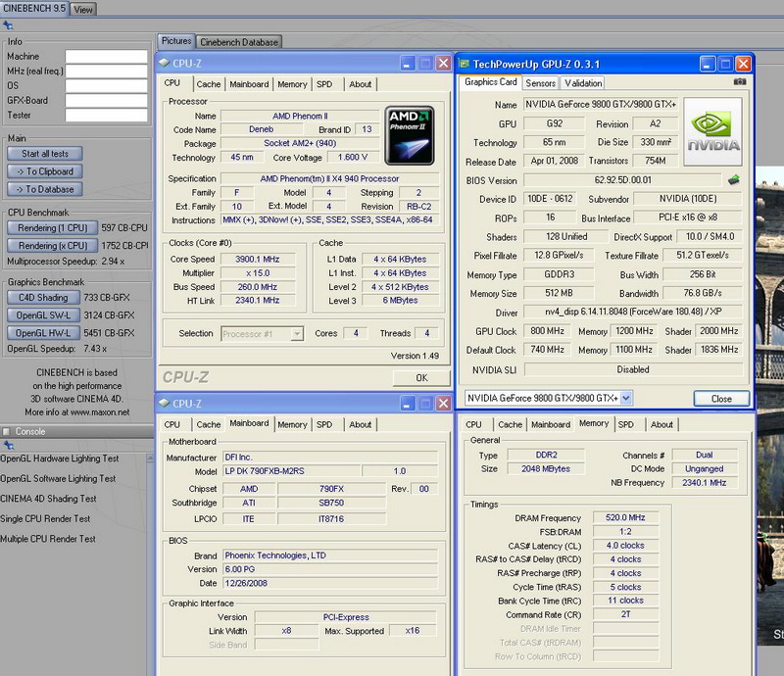Click the Rendering (x CPU) button
Image resolution: width=784 pixels, height=676 pixels.
pos(51,246)
